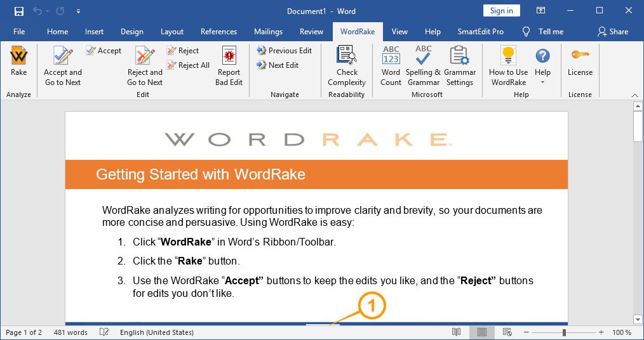Switch to the Review tab
The image size is (644, 340).
(311, 32)
